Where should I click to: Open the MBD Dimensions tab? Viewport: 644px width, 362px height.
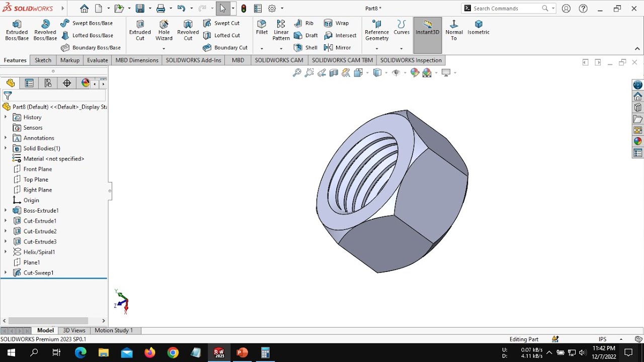coord(137,60)
